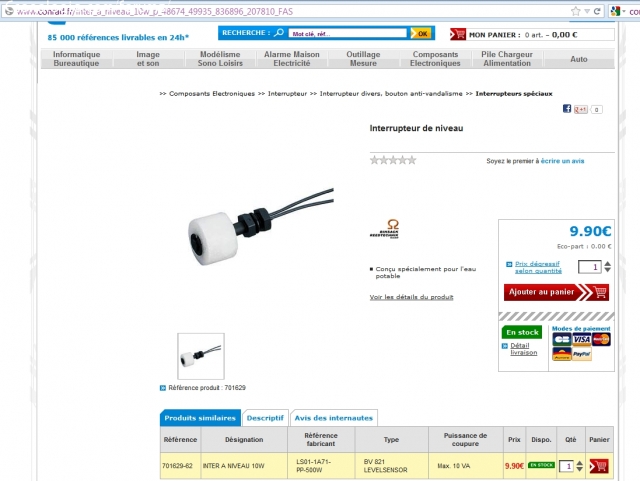This screenshot has height=481, width=640.
Task: Add table row item via red cart icon
Action: point(599,466)
